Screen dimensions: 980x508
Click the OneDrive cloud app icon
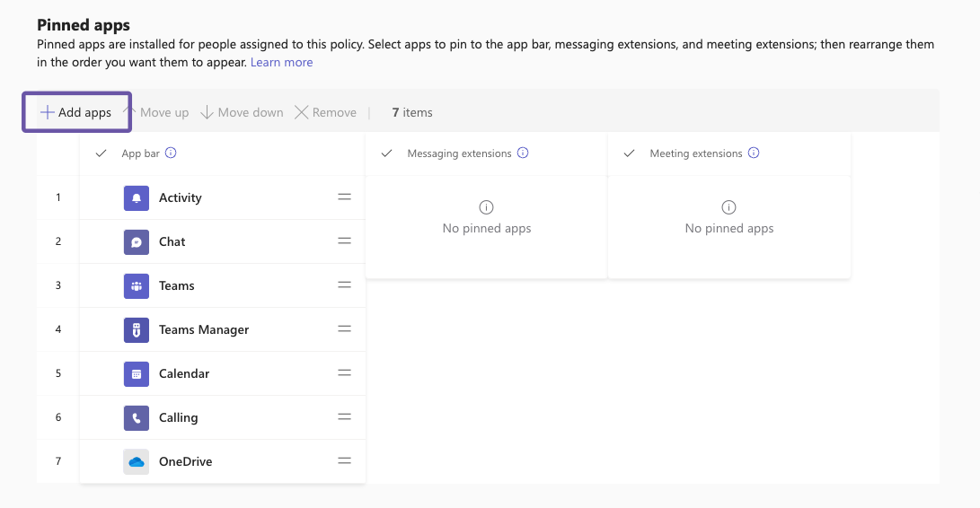point(137,461)
